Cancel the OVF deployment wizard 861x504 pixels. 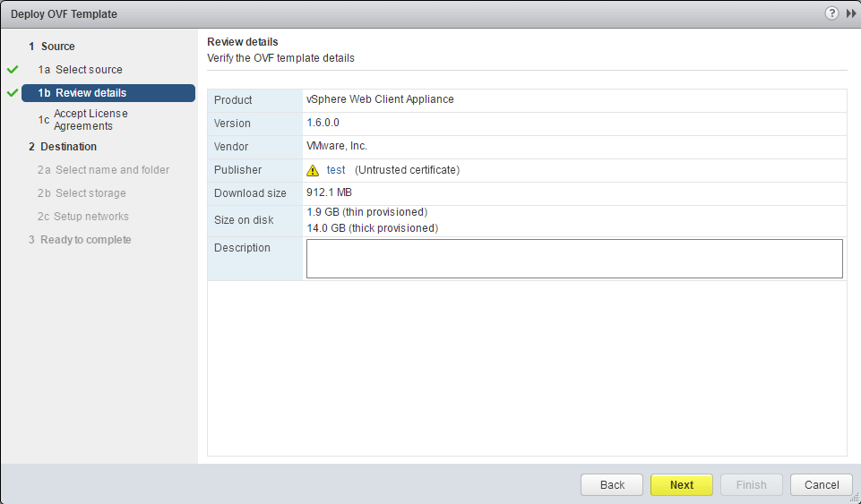point(822,485)
